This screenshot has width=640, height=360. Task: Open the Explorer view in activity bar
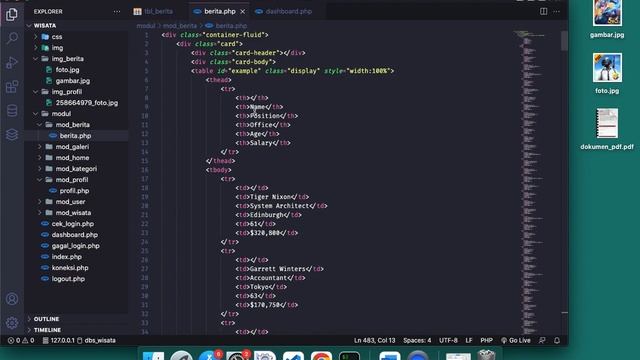coord(12,15)
